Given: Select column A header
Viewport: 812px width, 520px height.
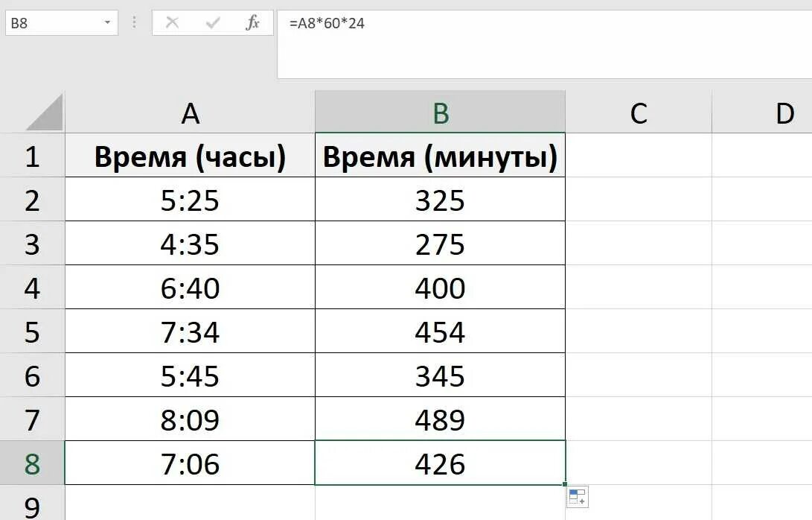Looking at the screenshot, I should click(x=190, y=113).
